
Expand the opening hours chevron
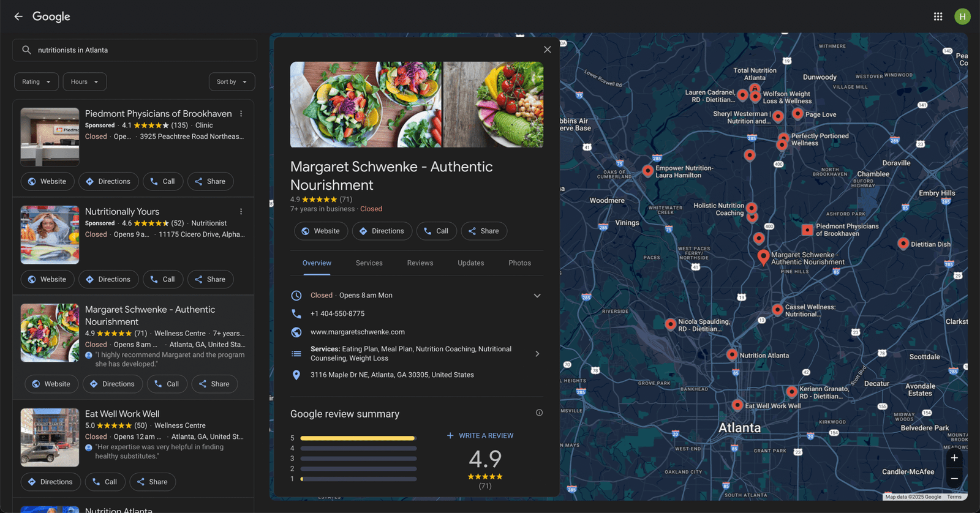[537, 295]
